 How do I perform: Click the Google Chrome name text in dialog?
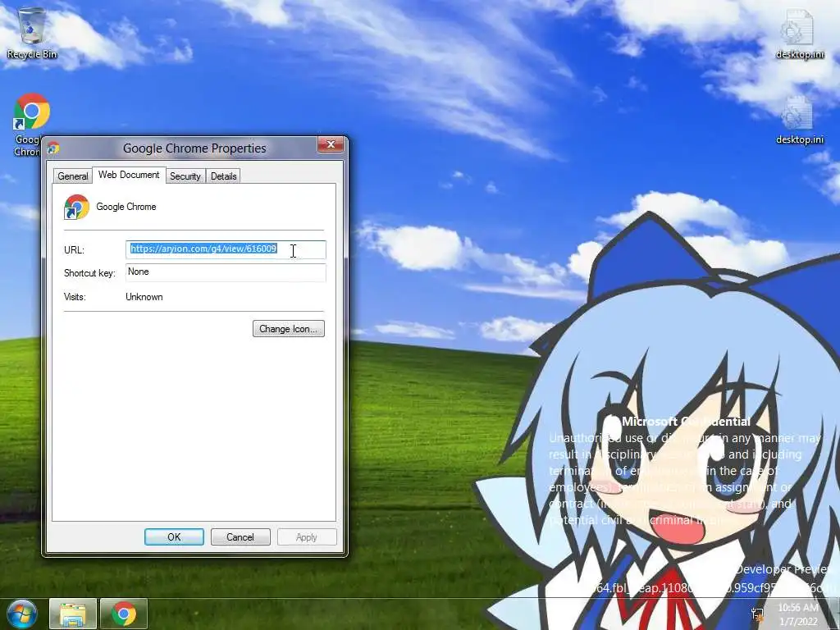pyautogui.click(x=126, y=207)
